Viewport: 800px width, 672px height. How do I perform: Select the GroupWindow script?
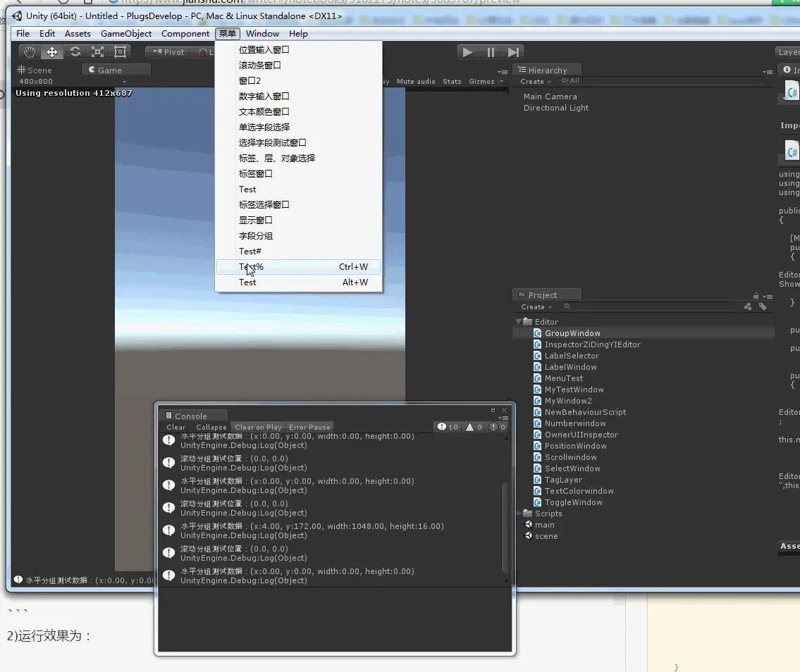click(x=572, y=333)
